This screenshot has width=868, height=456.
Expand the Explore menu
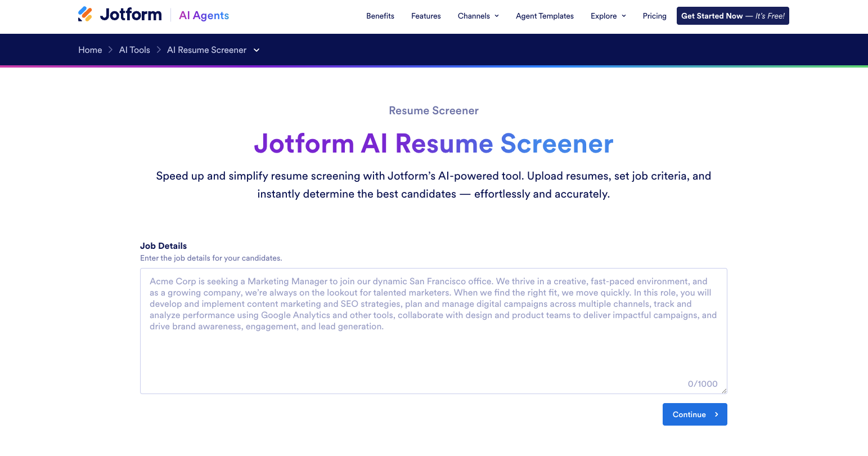coord(604,16)
